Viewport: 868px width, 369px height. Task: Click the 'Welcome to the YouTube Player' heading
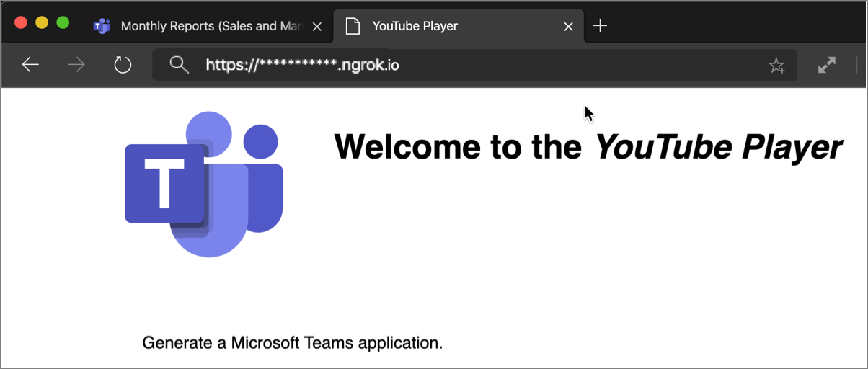point(588,147)
